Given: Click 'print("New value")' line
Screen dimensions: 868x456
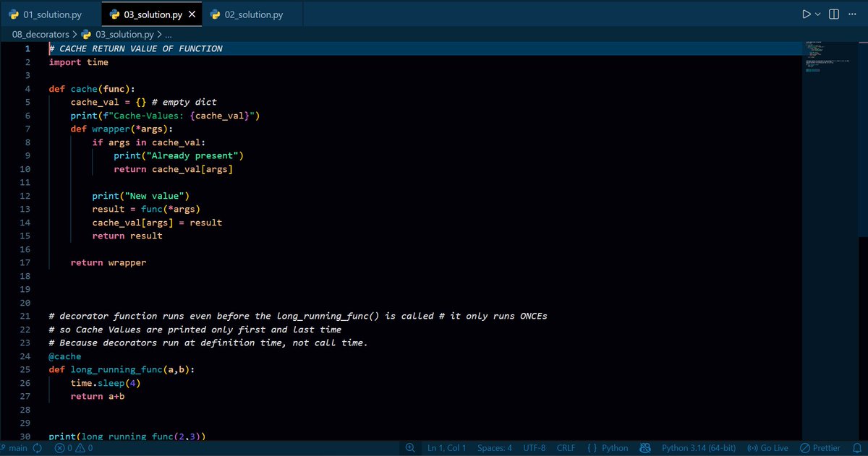Looking at the screenshot, I should pos(140,196).
